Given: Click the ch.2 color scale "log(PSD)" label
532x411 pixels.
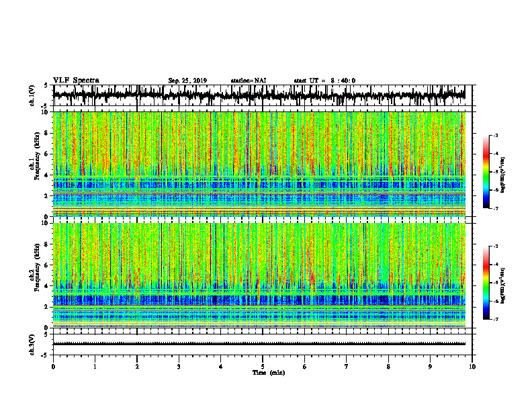Looking at the screenshot, I should (503, 285).
